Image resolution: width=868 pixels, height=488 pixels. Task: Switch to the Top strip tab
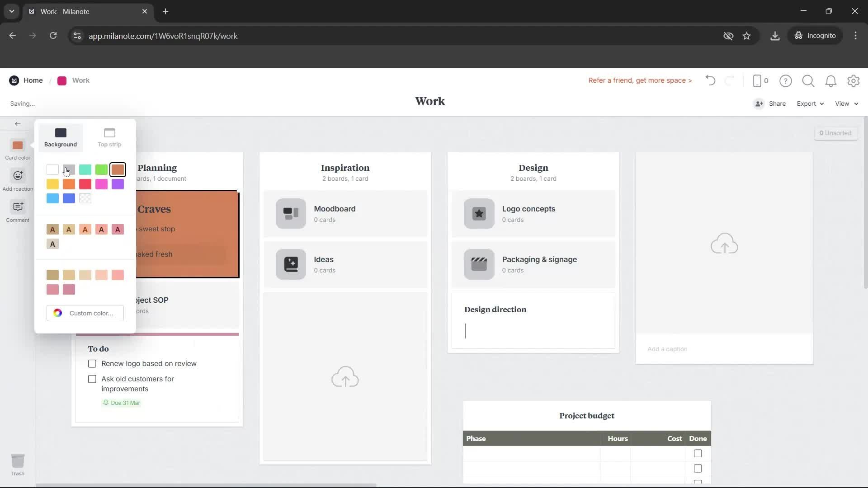pyautogui.click(x=108, y=136)
